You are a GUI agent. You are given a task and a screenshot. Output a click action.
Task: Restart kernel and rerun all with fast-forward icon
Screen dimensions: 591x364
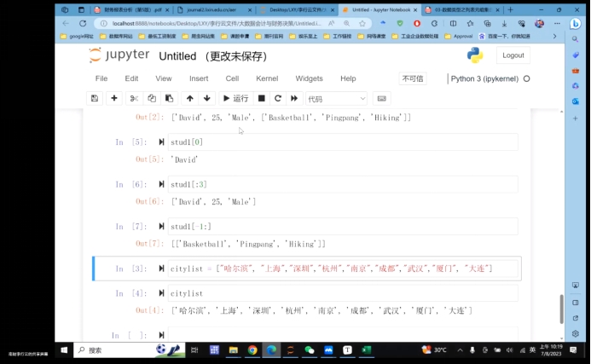click(x=294, y=99)
